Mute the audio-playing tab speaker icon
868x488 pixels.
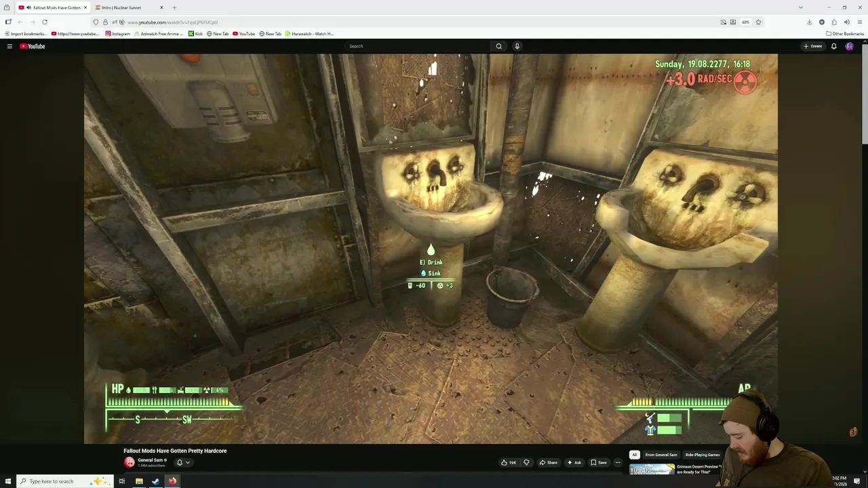point(28,7)
